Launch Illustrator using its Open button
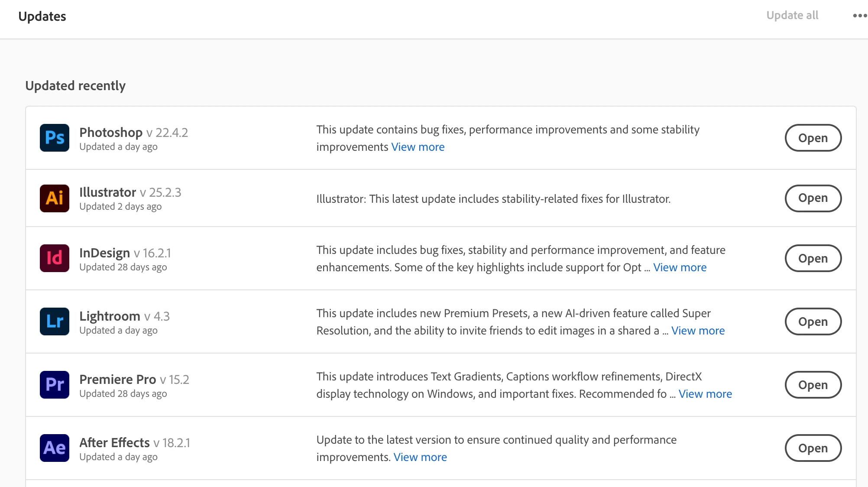Screen dimensions: 868x487 [813, 198]
